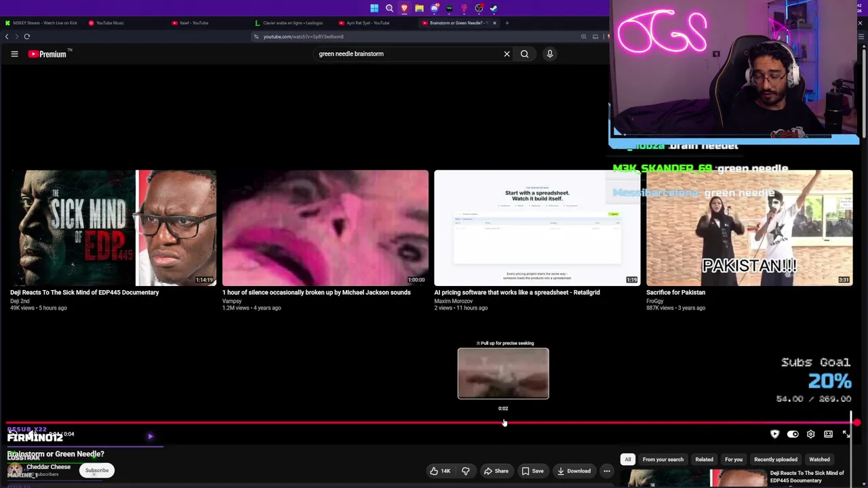
Task: Click the Vampsy channel name
Action: coord(232,301)
